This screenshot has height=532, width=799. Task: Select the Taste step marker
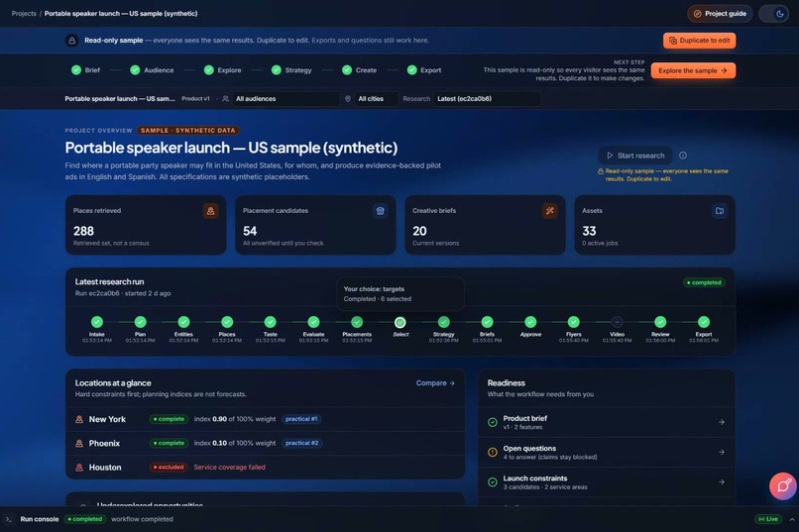coord(270,322)
